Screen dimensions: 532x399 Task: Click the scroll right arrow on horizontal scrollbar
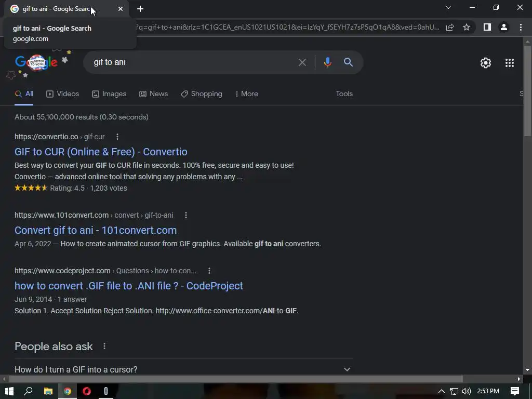[x=519, y=379]
